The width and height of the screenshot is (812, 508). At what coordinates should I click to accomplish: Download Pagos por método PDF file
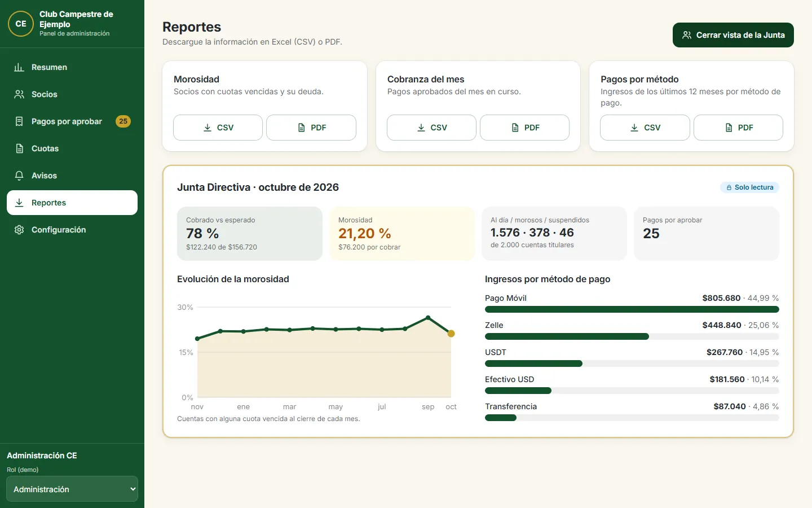click(x=738, y=128)
